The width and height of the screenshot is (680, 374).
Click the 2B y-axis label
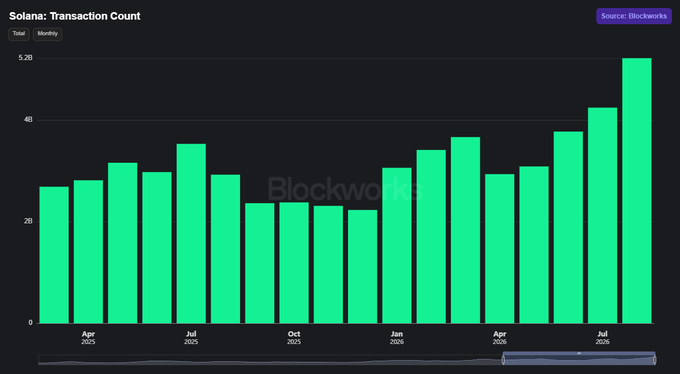28,221
